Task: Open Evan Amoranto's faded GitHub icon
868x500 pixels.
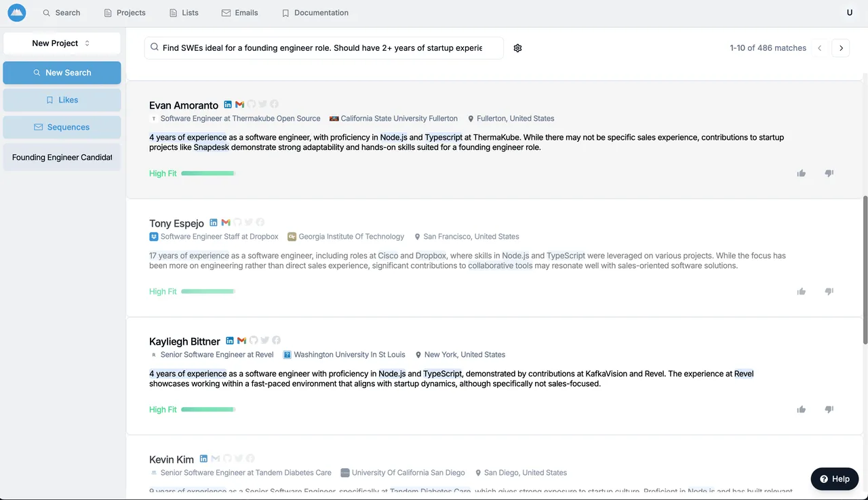Action: pyautogui.click(x=252, y=104)
